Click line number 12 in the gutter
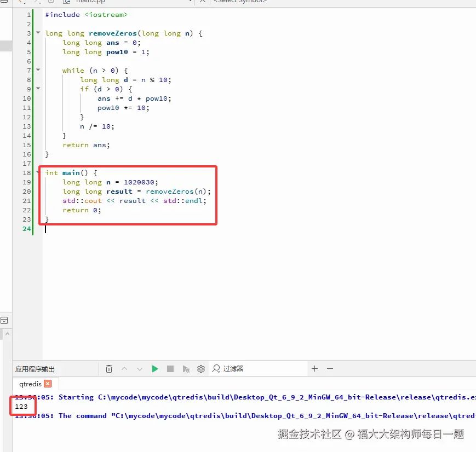476x452 pixels. [x=27, y=118]
